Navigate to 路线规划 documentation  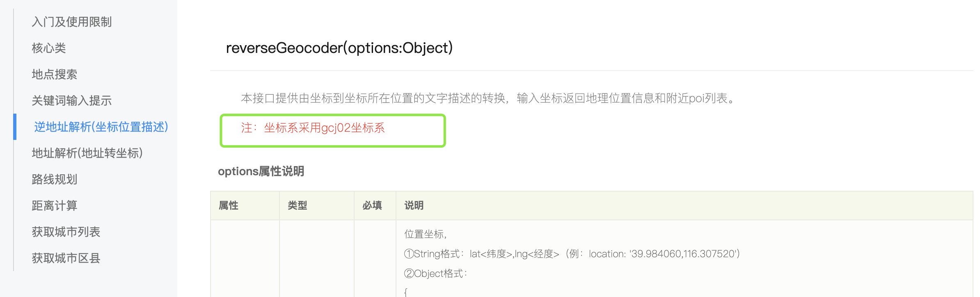tap(55, 179)
